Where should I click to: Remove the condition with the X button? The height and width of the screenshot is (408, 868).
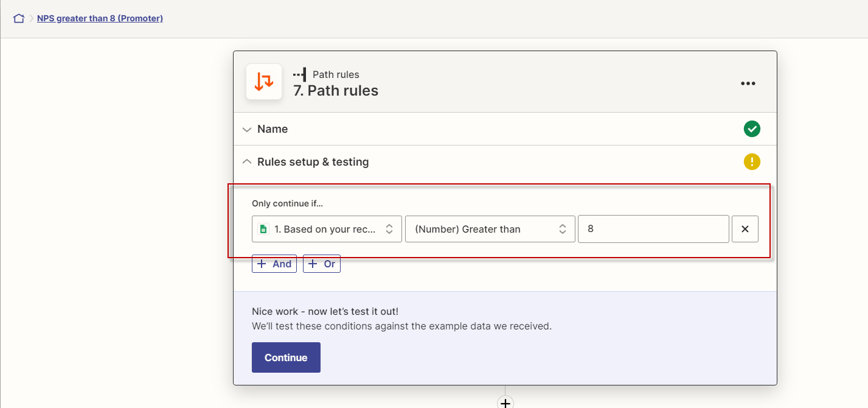point(745,228)
